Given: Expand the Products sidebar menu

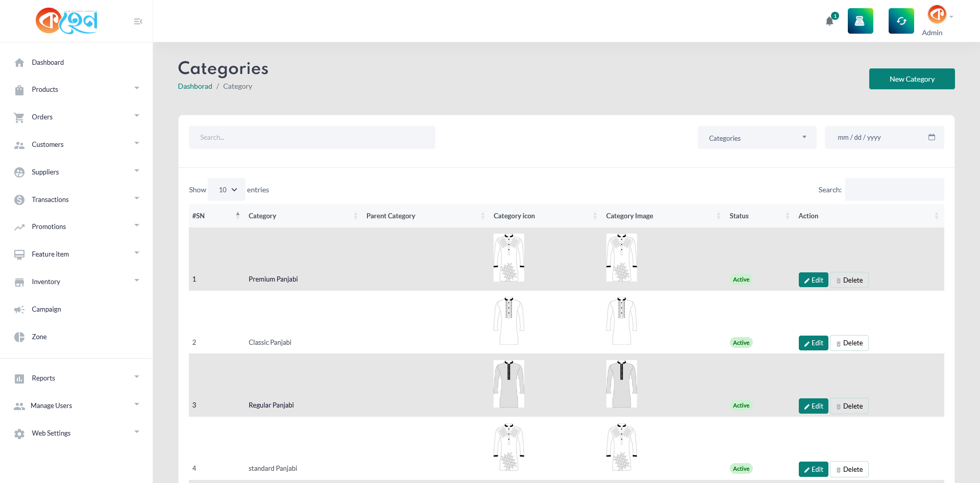Looking at the screenshot, I should 77,90.
